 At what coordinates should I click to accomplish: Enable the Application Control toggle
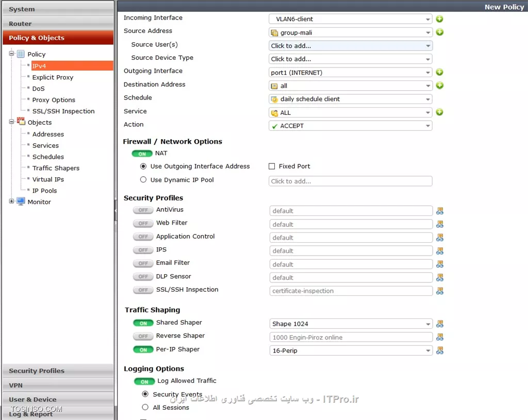143,237
